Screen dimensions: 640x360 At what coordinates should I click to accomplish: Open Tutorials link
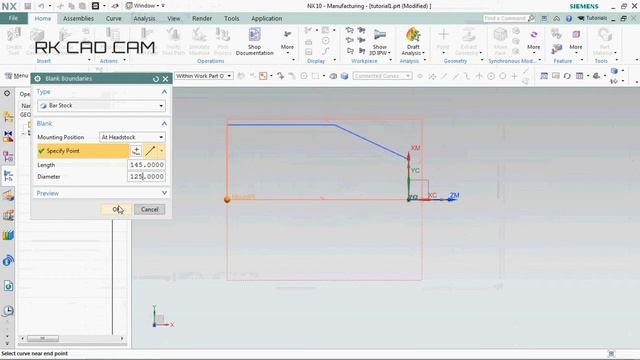click(x=592, y=18)
